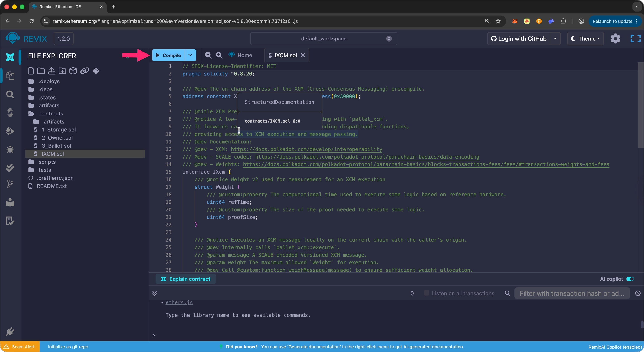Screen dimensions: 644x352
Task: Select IXCM.sol in file explorer
Action: [x=53, y=154]
